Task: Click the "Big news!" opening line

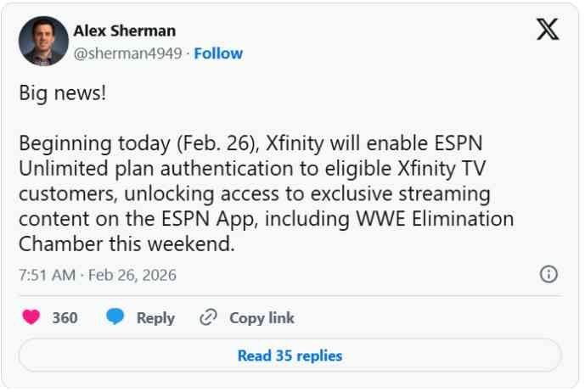Action: [x=63, y=92]
